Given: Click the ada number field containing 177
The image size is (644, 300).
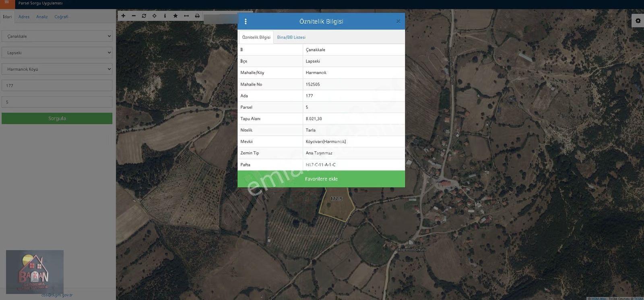Looking at the screenshot, I should [x=57, y=86].
